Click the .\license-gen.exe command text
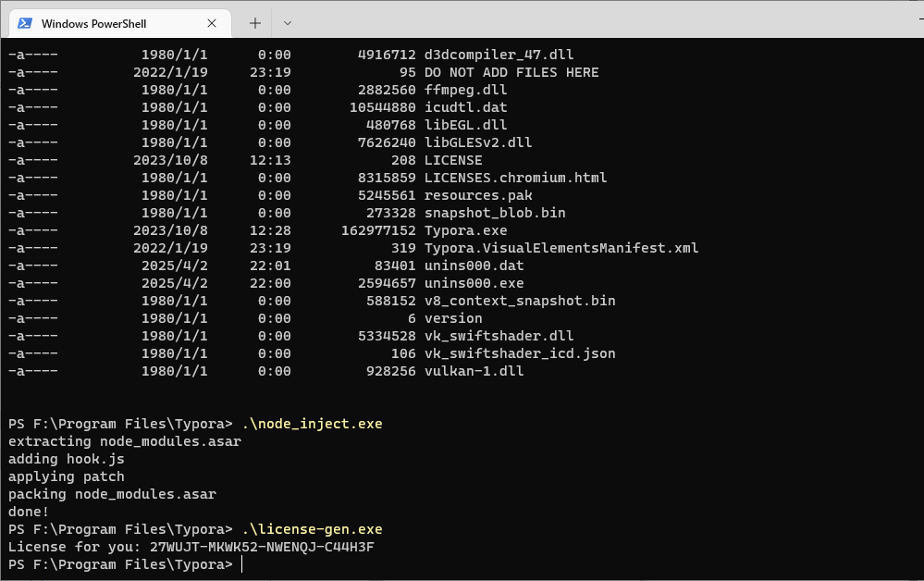924x581 pixels. coord(312,529)
